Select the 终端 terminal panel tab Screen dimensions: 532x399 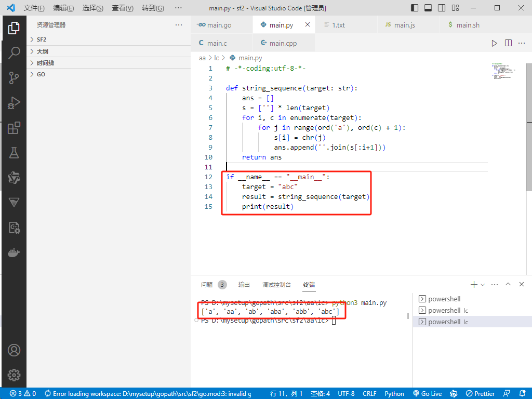[x=309, y=285]
